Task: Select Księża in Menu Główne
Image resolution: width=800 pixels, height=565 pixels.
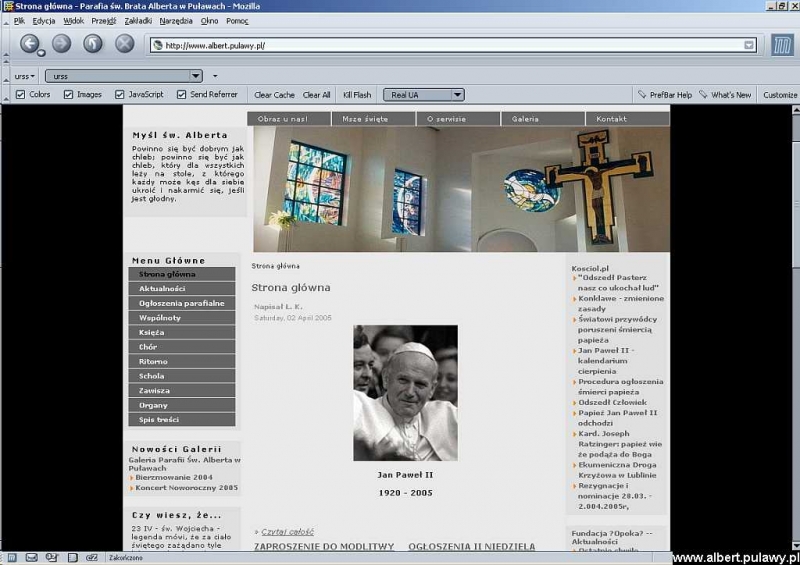Action: [x=182, y=332]
